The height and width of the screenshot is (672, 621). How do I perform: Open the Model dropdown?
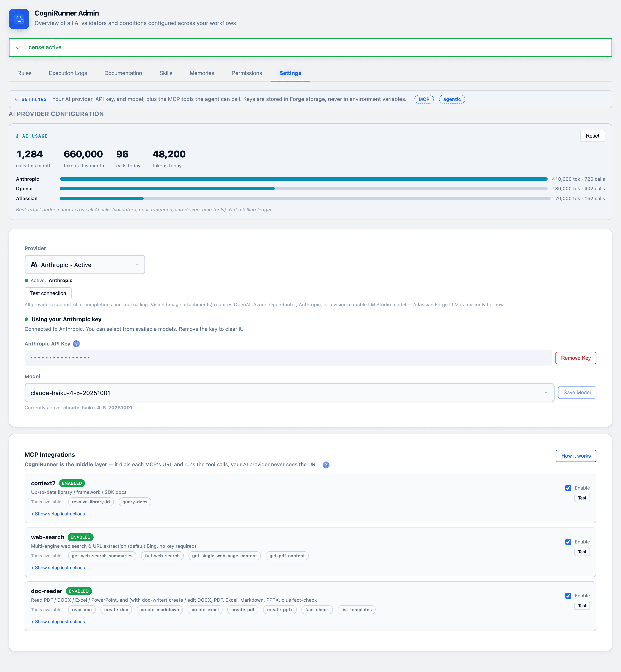(x=289, y=393)
